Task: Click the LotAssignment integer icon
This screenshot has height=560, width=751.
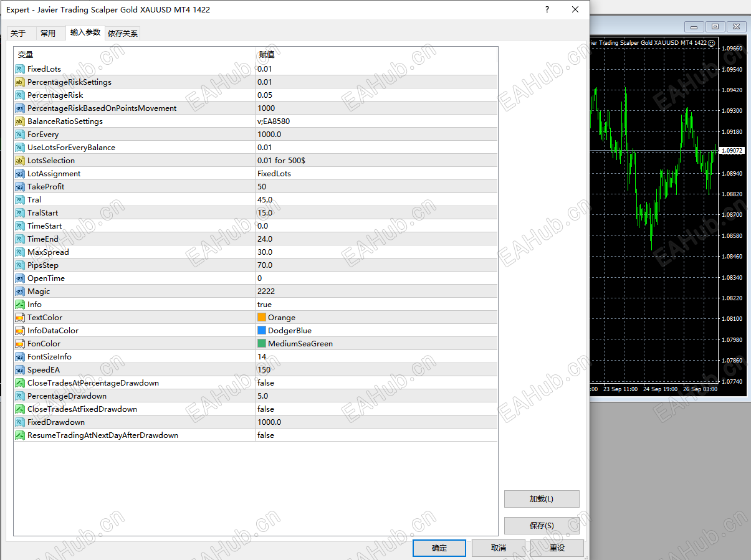Action: tap(20, 174)
